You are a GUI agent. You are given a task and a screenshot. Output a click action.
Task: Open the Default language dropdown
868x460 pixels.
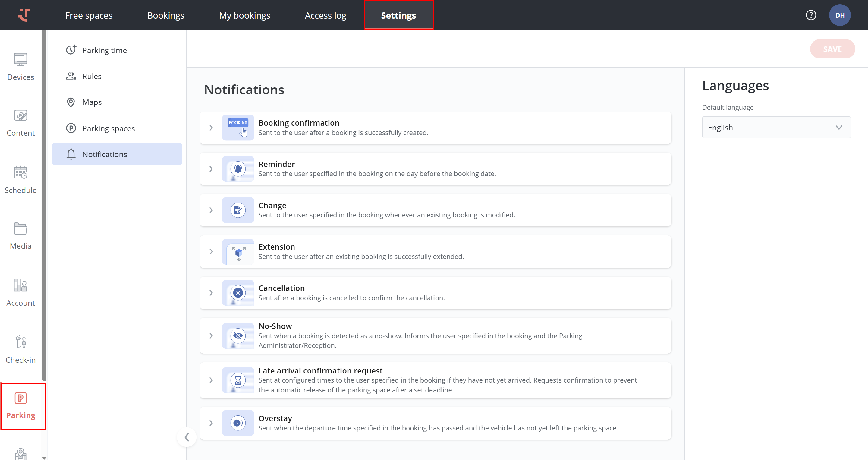tap(776, 128)
